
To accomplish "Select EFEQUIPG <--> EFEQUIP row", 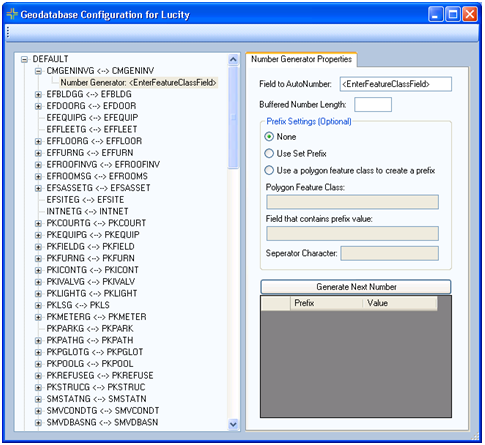I will coord(92,118).
